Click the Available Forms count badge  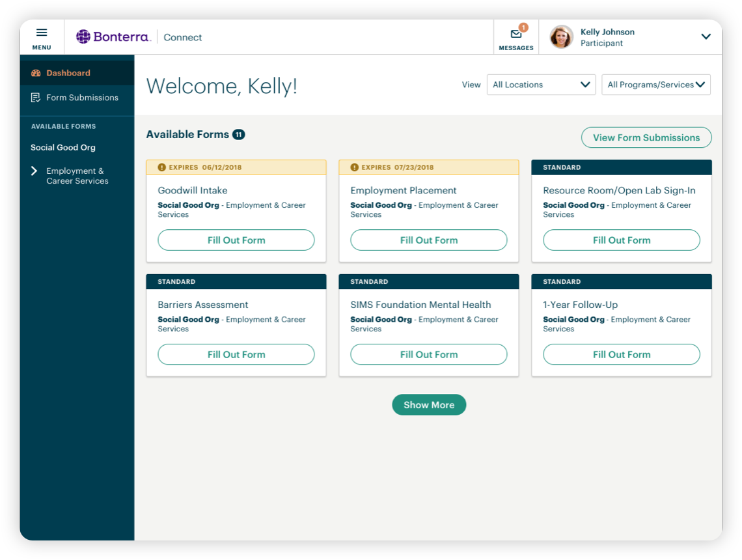[x=239, y=135]
